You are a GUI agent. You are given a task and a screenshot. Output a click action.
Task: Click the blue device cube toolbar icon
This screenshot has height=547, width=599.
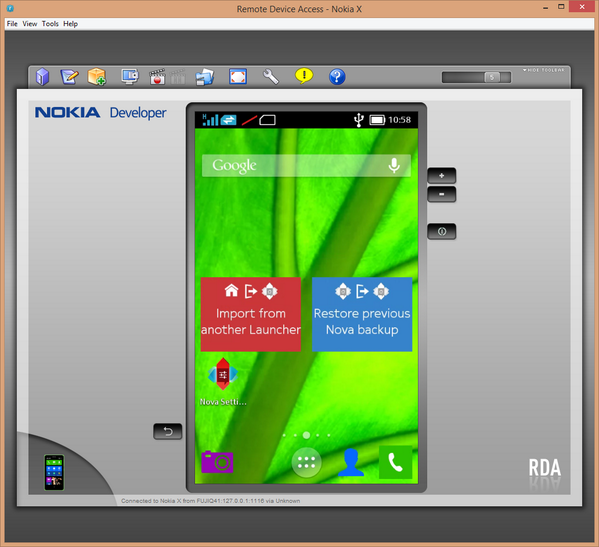click(42, 77)
